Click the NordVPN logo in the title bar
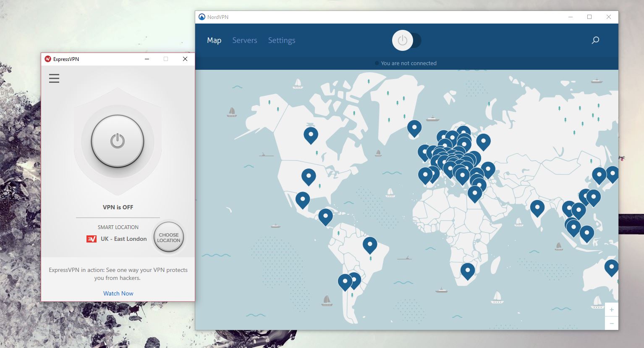The width and height of the screenshot is (644, 348). click(x=202, y=17)
